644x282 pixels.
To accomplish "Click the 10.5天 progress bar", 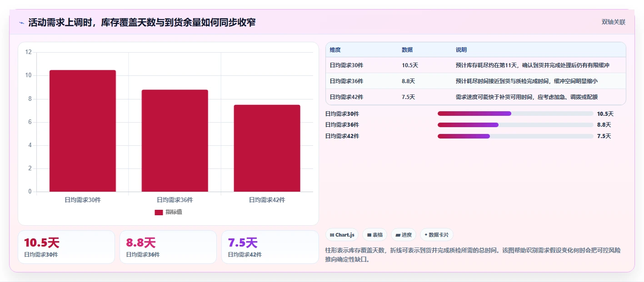I will tap(515, 114).
